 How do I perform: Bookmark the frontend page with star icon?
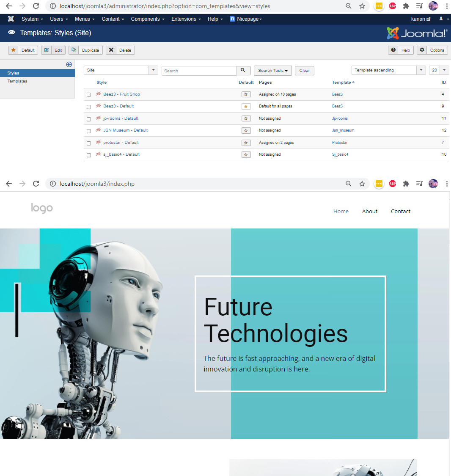(362, 184)
